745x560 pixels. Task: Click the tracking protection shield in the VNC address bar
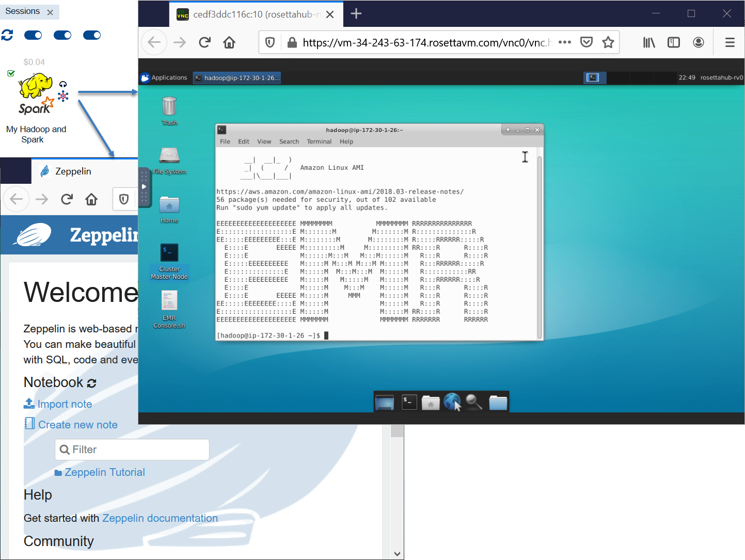click(270, 42)
